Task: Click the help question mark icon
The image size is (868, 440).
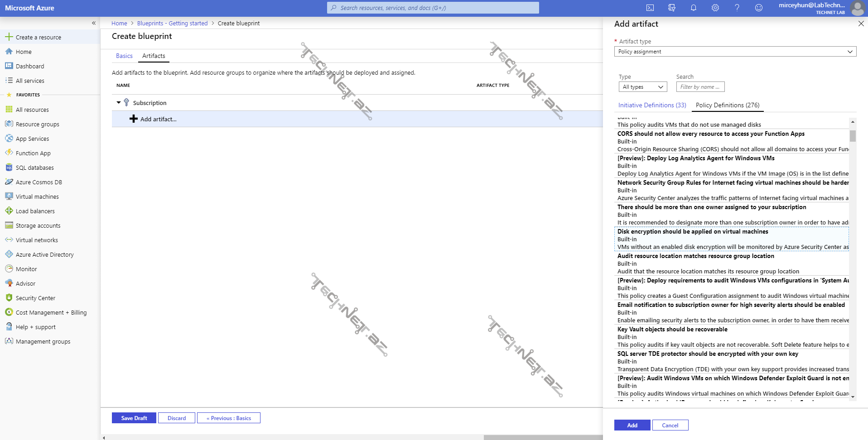Action: click(x=737, y=8)
